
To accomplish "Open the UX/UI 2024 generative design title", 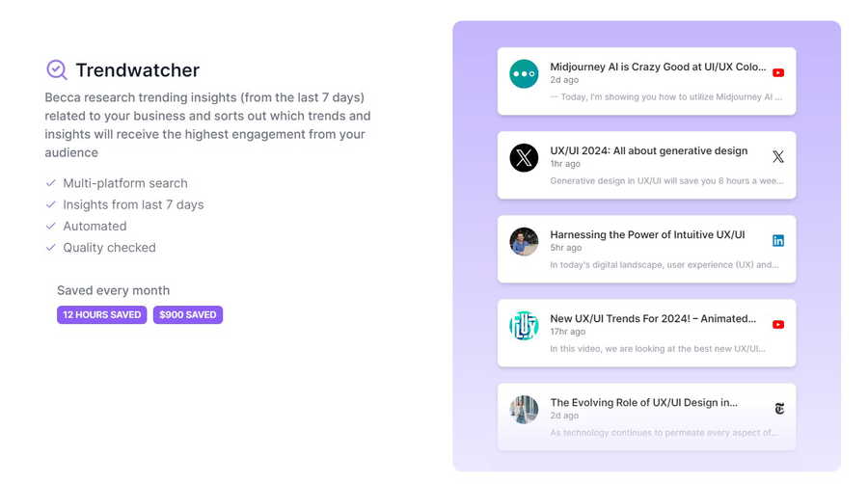I will point(648,151).
